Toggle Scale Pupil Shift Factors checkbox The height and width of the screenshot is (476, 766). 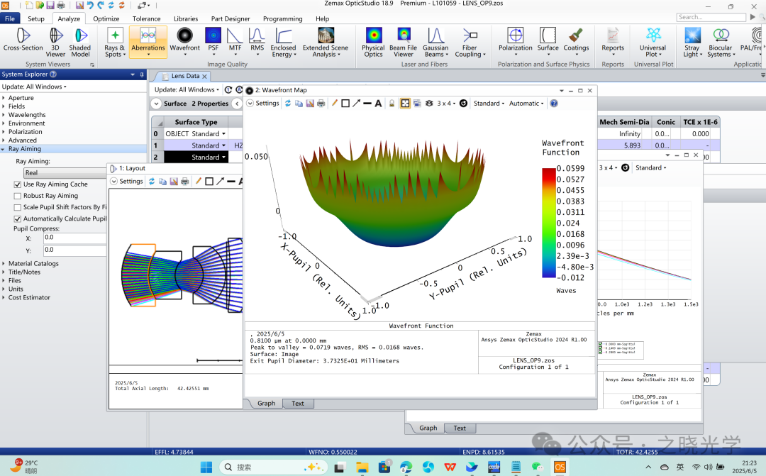tap(17, 207)
